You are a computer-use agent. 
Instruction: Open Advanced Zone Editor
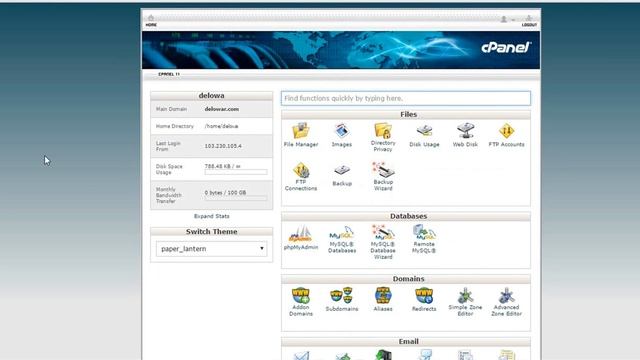[x=506, y=302]
